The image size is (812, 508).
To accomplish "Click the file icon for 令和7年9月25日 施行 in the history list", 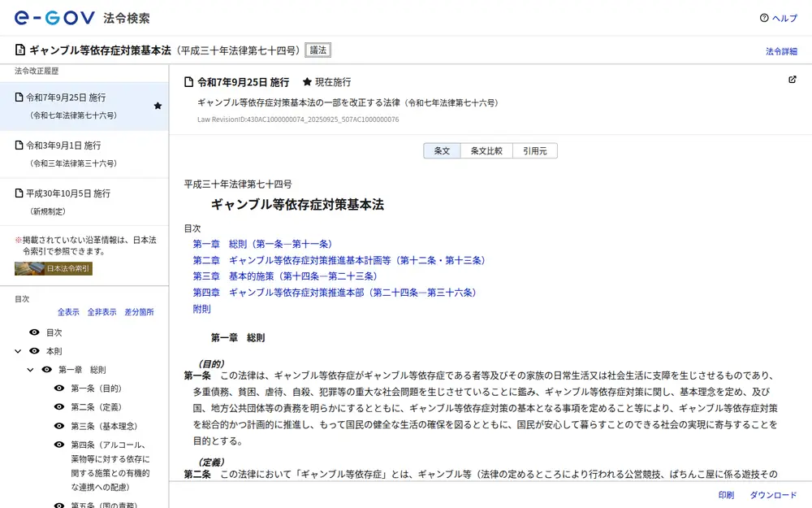I will coord(19,97).
